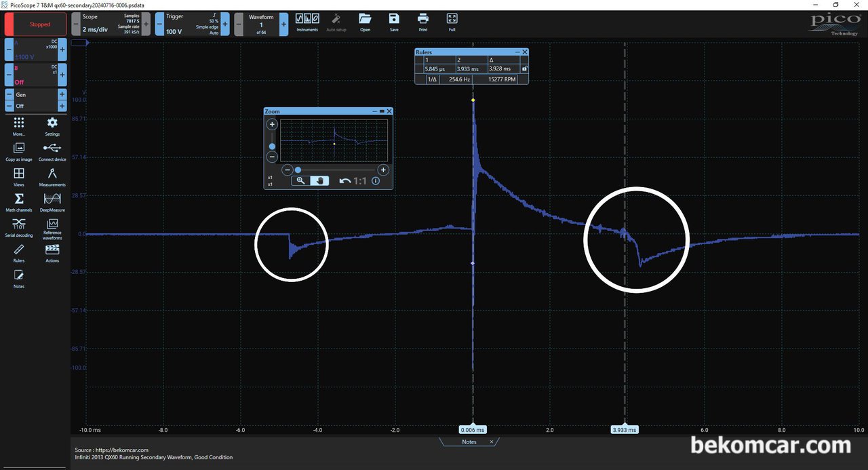Image resolution: width=868 pixels, height=470 pixels.
Task: Close the Zoom panel
Action: (x=389, y=111)
